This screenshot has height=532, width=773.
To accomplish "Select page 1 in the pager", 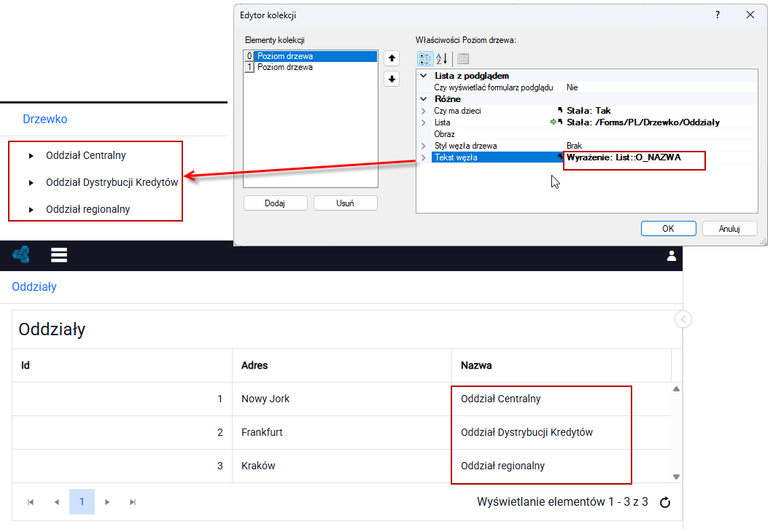I will point(82,502).
